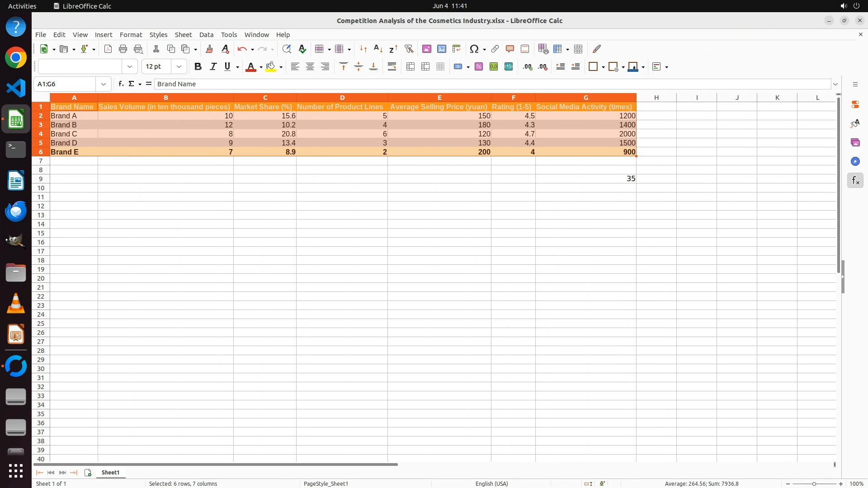Click Format as Percent icon
Screen dimensions: 868x488
pyautogui.click(x=479, y=67)
